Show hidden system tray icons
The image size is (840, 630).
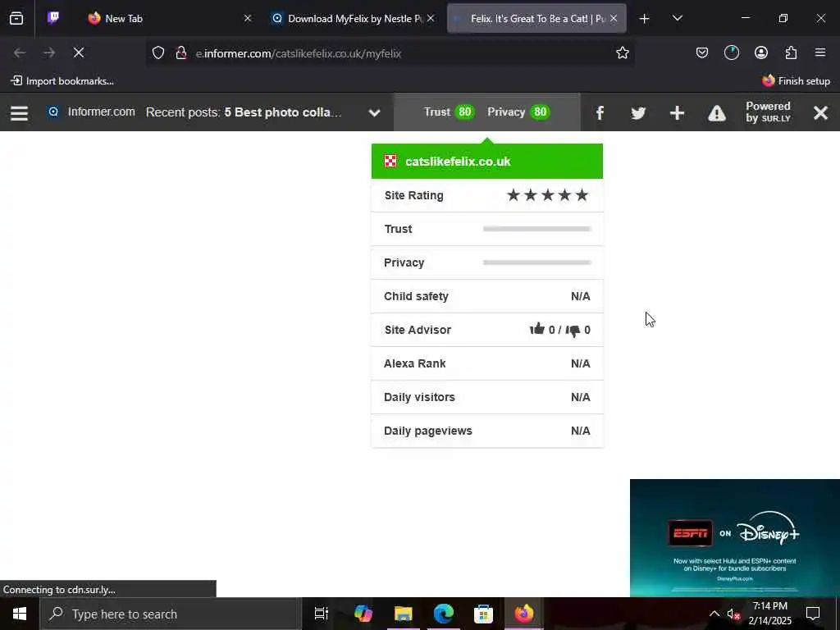point(714,614)
